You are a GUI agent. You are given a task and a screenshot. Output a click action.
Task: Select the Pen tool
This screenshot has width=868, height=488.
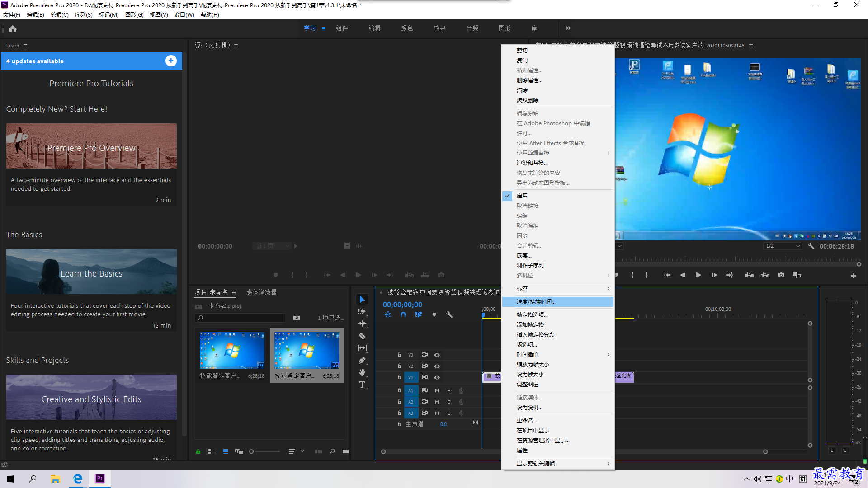[362, 360]
